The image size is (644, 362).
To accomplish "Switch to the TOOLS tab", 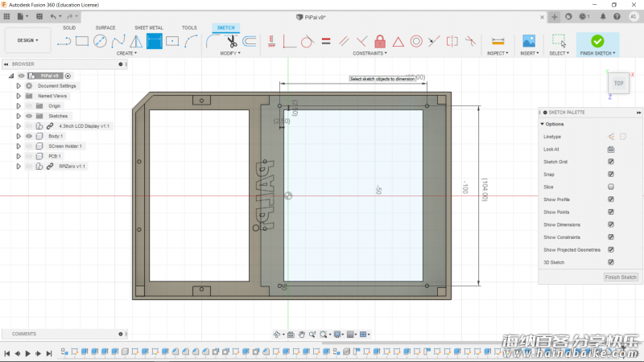I will point(189,28).
